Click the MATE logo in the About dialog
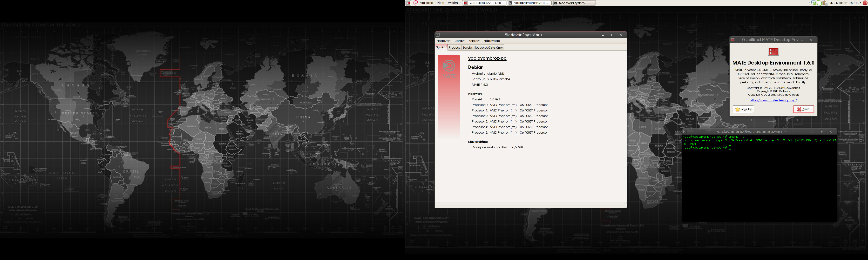868x260 pixels. tap(773, 52)
